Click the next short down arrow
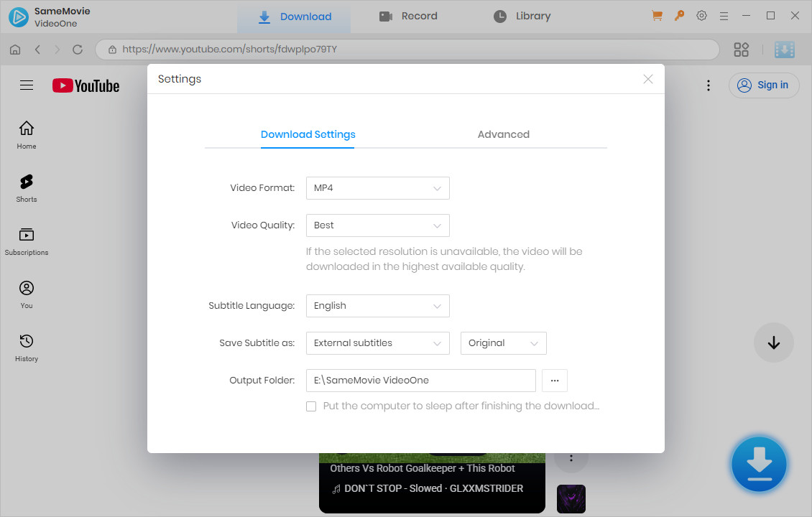This screenshot has height=517, width=812. coord(774,343)
